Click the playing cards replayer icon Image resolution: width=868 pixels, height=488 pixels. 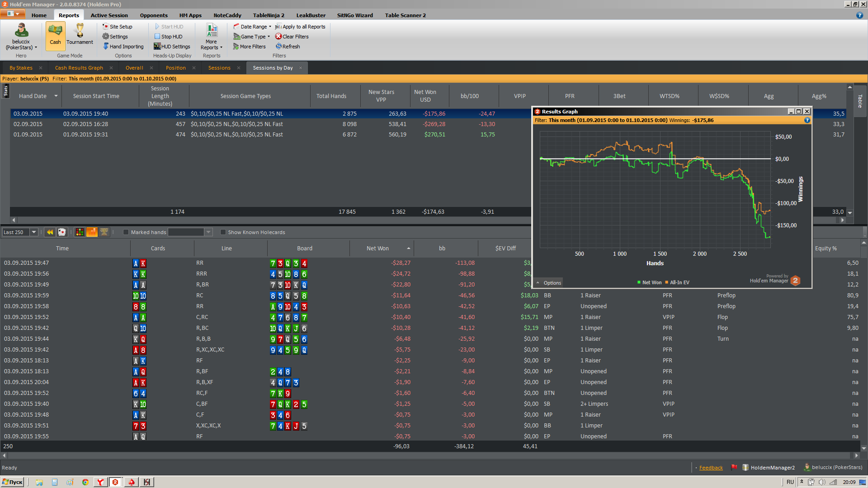pyautogui.click(x=62, y=232)
